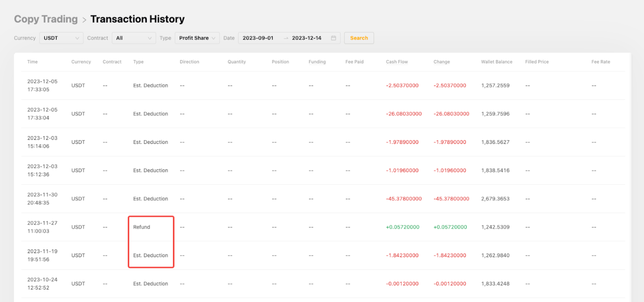Expand the Contract All dropdown
Image resolution: width=644 pixels, height=302 pixels.
133,38
